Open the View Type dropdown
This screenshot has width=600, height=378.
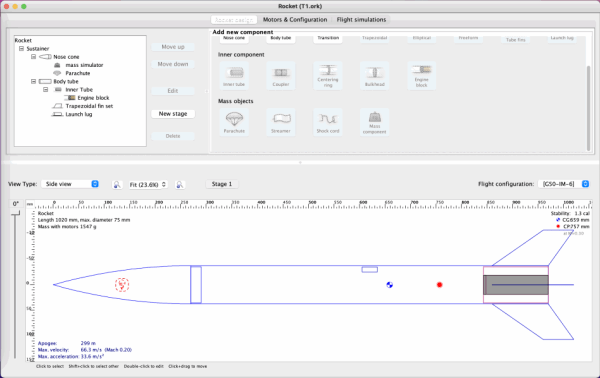[x=70, y=184]
